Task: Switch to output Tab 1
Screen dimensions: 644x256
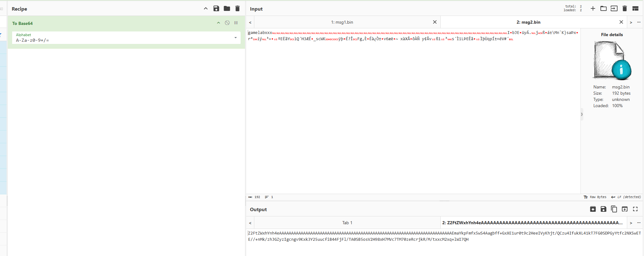Action: pos(347,223)
